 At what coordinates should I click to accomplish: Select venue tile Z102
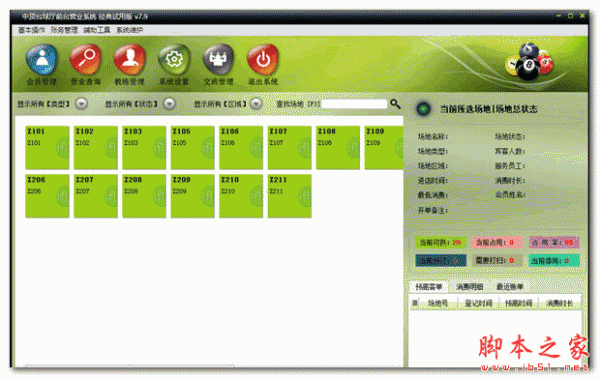96,148
